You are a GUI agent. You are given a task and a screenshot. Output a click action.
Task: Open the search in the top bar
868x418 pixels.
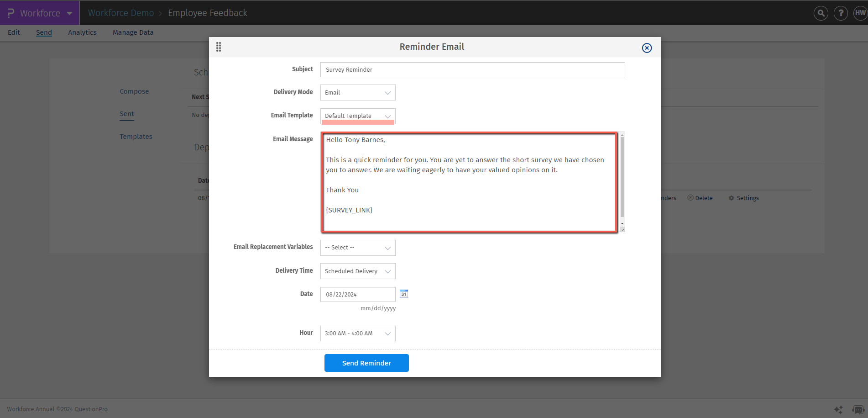point(820,13)
